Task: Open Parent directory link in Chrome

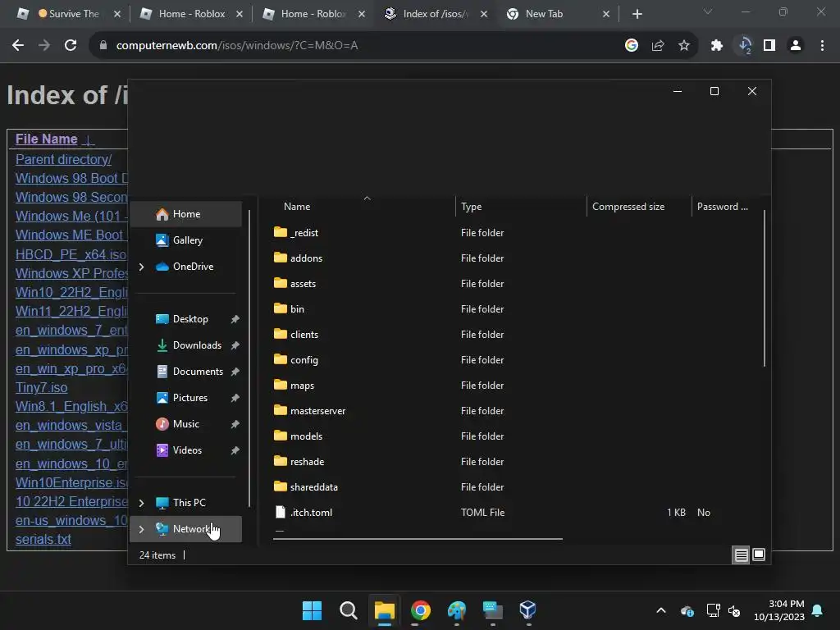Action: pyautogui.click(x=63, y=160)
